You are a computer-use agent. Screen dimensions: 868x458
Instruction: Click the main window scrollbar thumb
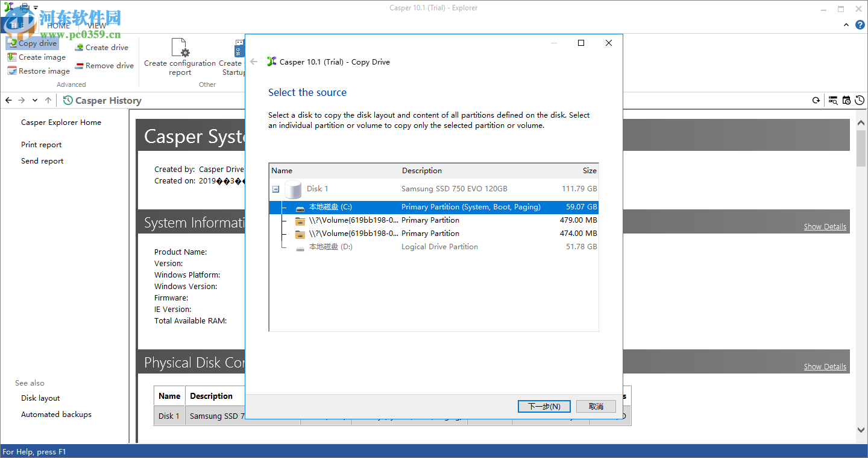861,148
